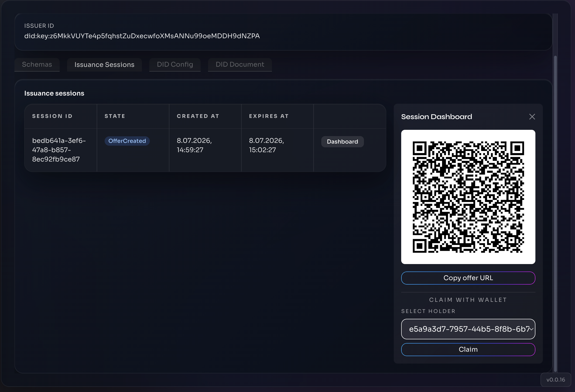
Task: Click the expiry time 8.07.2026, 15:02:27
Action: (267, 145)
